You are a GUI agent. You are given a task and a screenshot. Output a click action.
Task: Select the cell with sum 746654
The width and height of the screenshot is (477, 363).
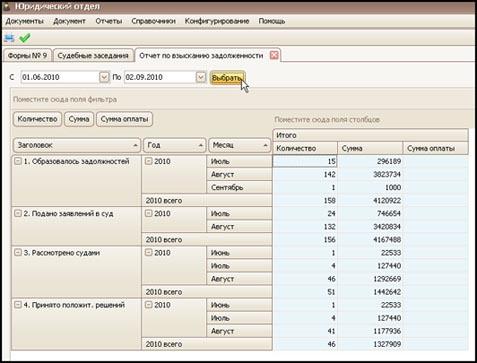point(370,214)
